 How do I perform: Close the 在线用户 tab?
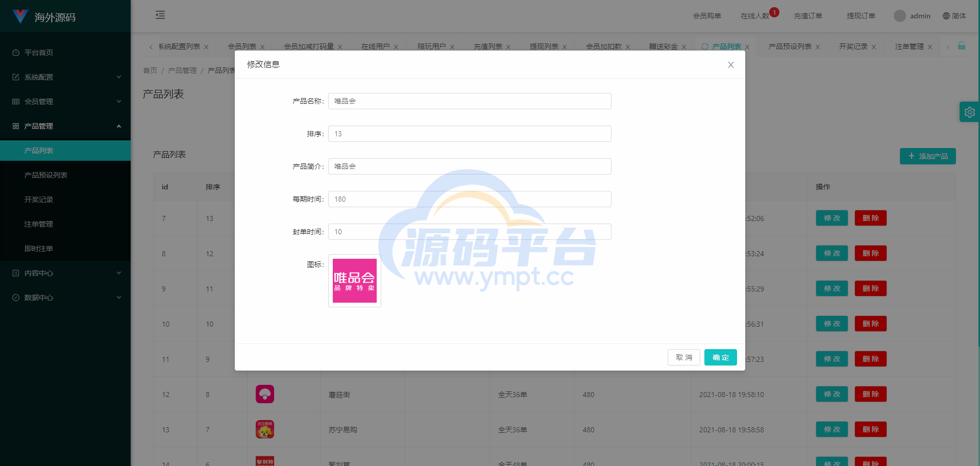(396, 47)
